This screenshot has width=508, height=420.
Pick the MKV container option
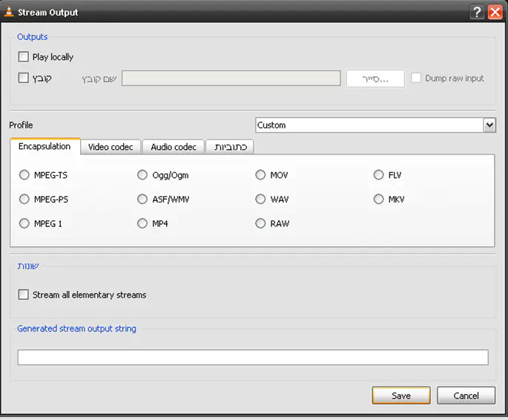[x=379, y=199]
